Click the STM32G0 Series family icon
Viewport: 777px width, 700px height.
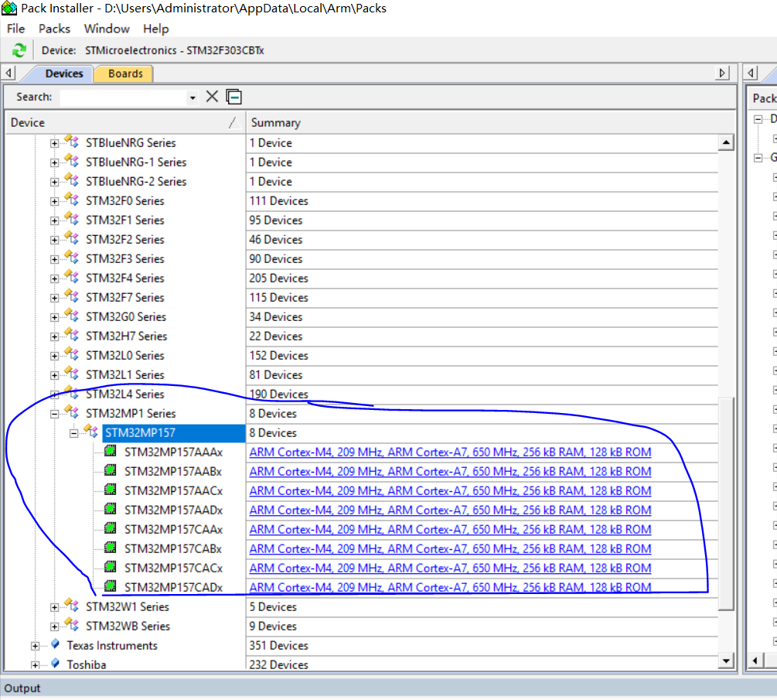(x=72, y=316)
